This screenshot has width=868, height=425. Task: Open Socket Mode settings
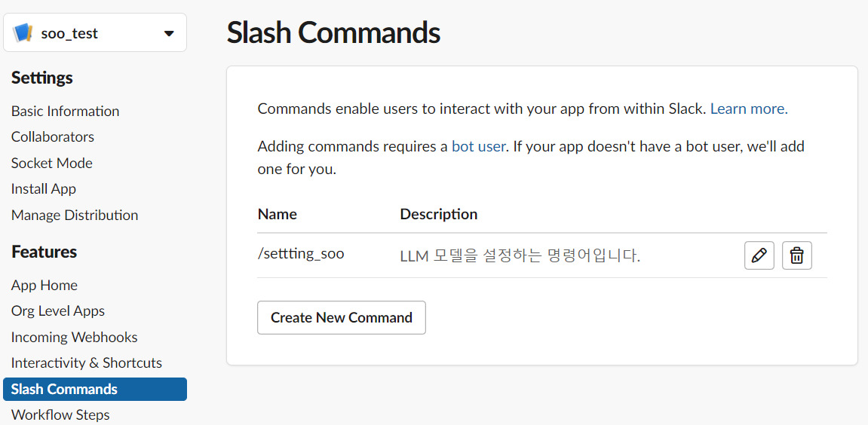(52, 163)
